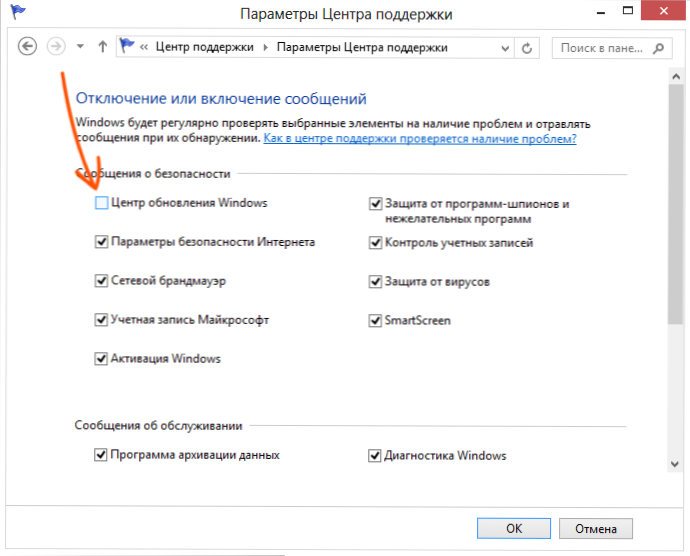Screen dimensions: 690x556
Task: Click the scrollbar up arrow
Action: click(676, 76)
